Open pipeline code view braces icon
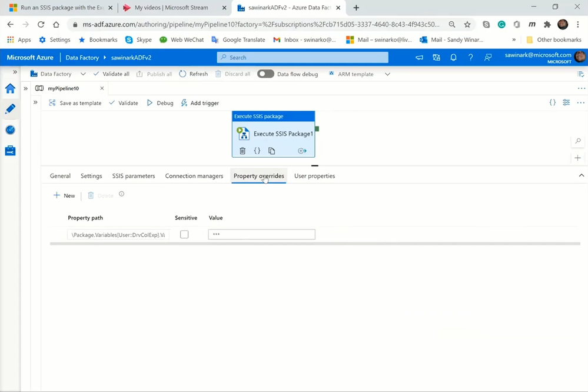 [552, 102]
